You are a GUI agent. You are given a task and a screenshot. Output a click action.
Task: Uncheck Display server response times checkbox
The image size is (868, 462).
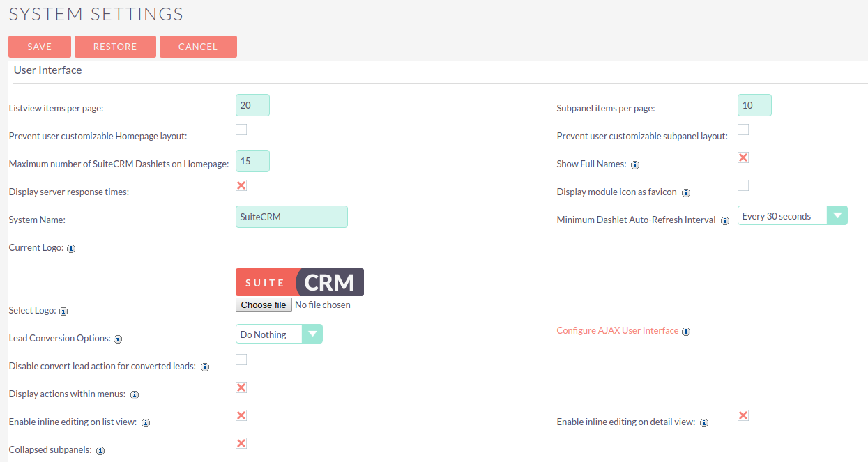[241, 185]
